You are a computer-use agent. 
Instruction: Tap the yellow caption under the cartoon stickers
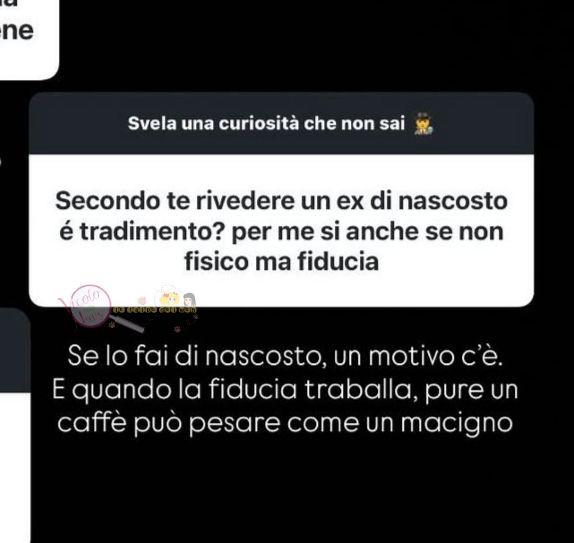[155, 310]
